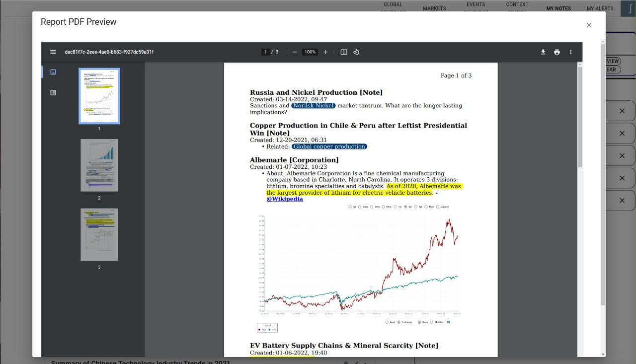The width and height of the screenshot is (636, 364).
Task: Select the Max time range radio
Action: pos(426,207)
